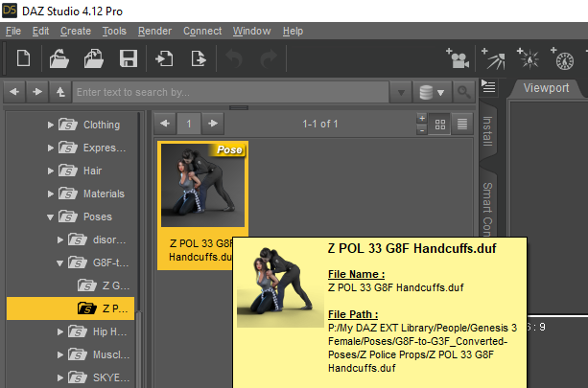The image size is (588, 388).
Task: Go up one folder level
Action: pyautogui.click(x=60, y=92)
